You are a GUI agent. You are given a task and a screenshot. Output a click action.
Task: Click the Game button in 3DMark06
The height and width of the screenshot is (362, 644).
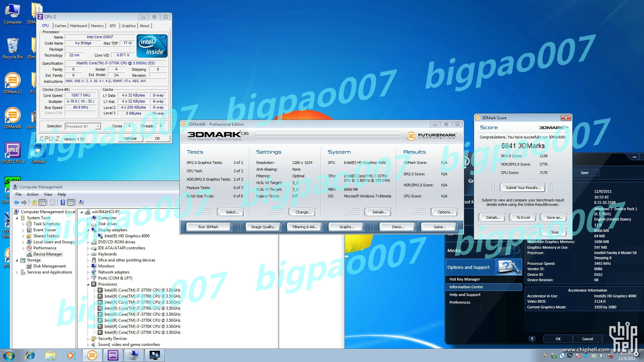(x=438, y=227)
